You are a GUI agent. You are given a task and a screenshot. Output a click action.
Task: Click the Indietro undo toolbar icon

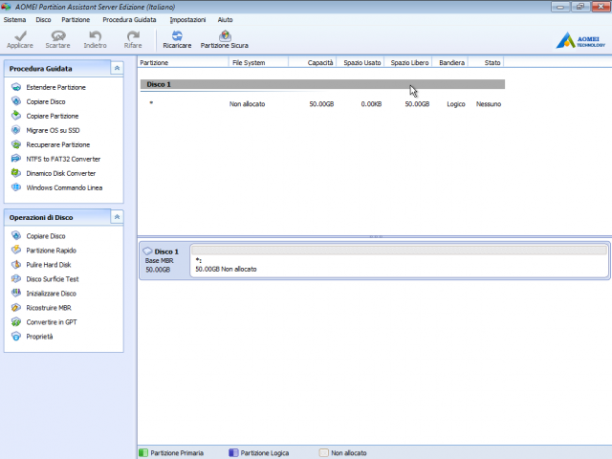click(95, 36)
